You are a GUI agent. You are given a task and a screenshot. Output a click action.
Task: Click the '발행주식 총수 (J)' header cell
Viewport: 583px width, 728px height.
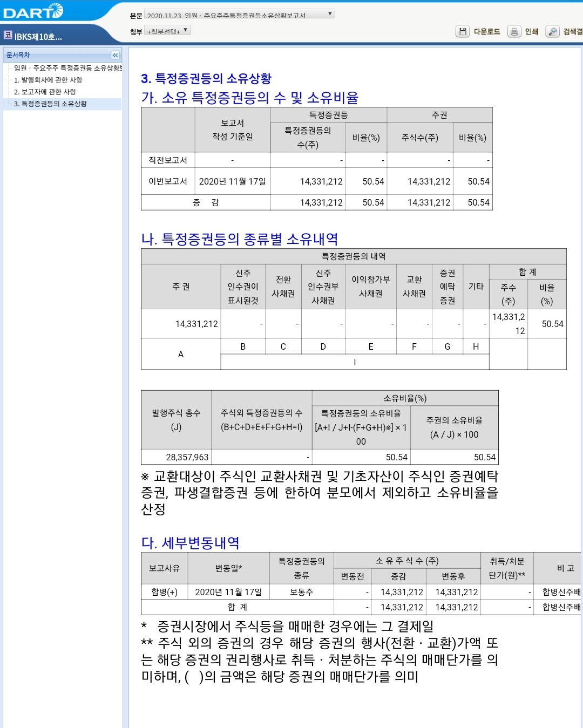point(176,420)
